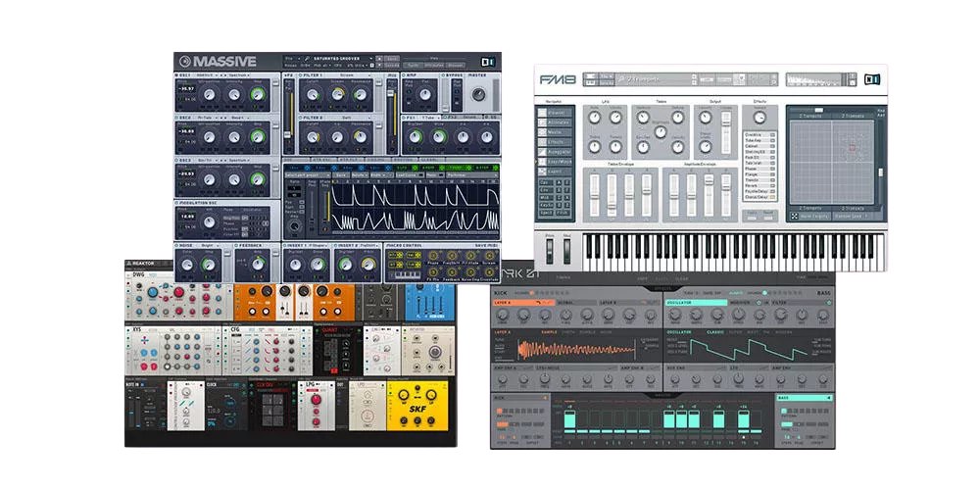Click the Reaktor logo in Blocks window
980x490 pixels.
130,263
